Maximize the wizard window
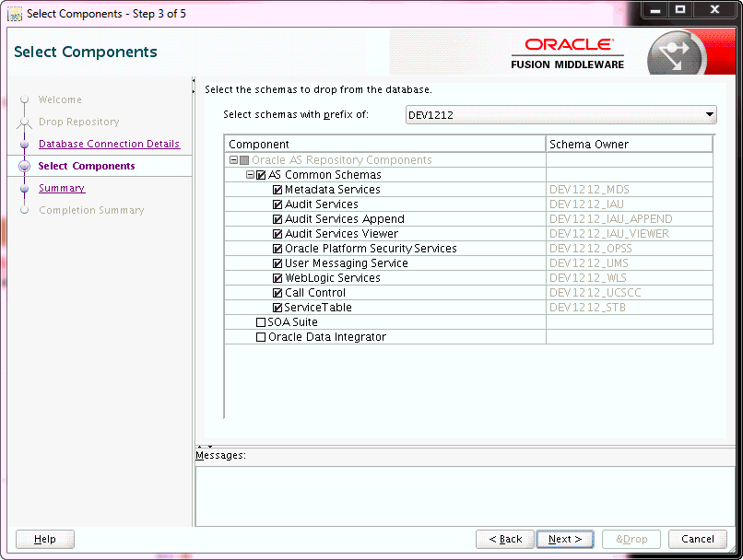The height and width of the screenshot is (560, 743). tap(680, 10)
